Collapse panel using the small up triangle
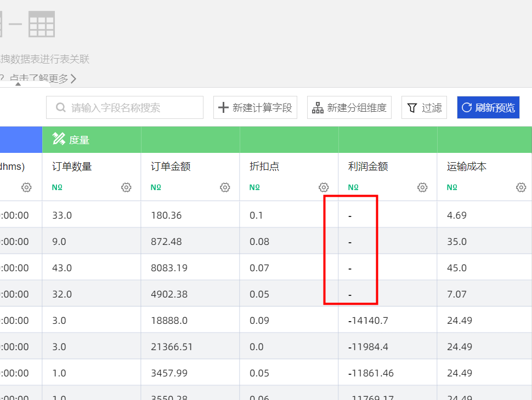532x400 pixels. tap(18, 84)
